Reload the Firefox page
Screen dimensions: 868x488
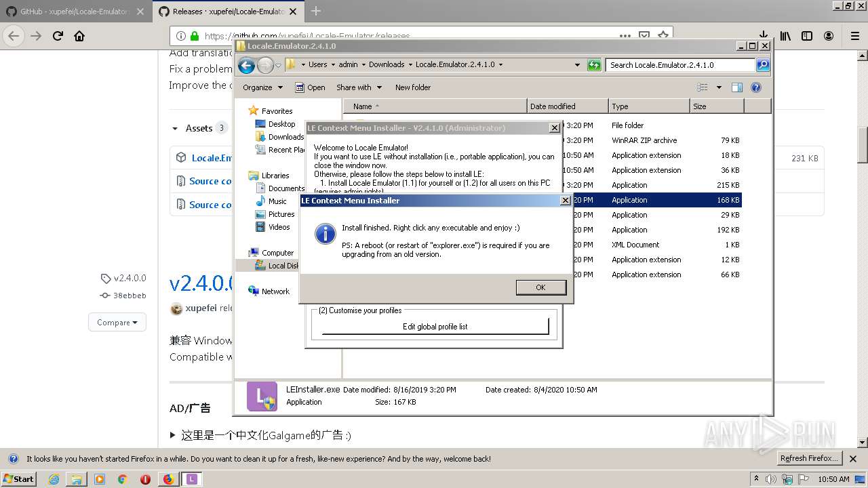click(x=58, y=36)
